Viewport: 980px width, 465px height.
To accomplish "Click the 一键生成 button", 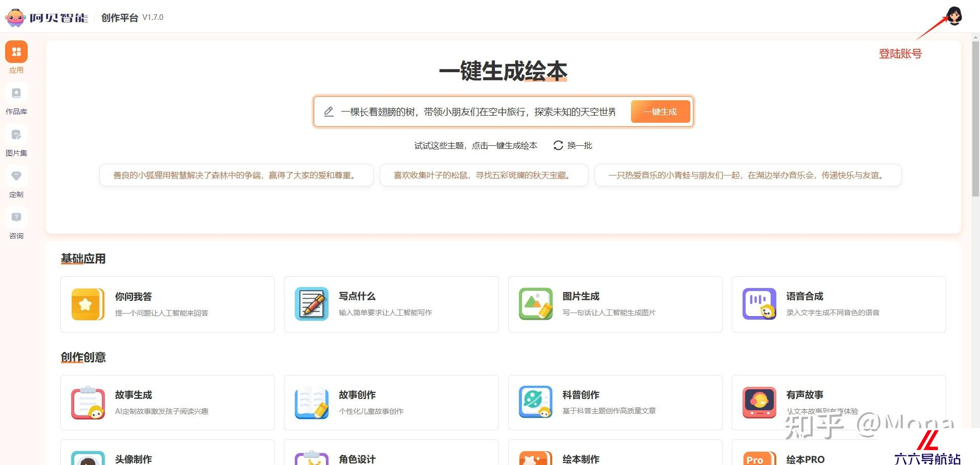I will pyautogui.click(x=660, y=112).
